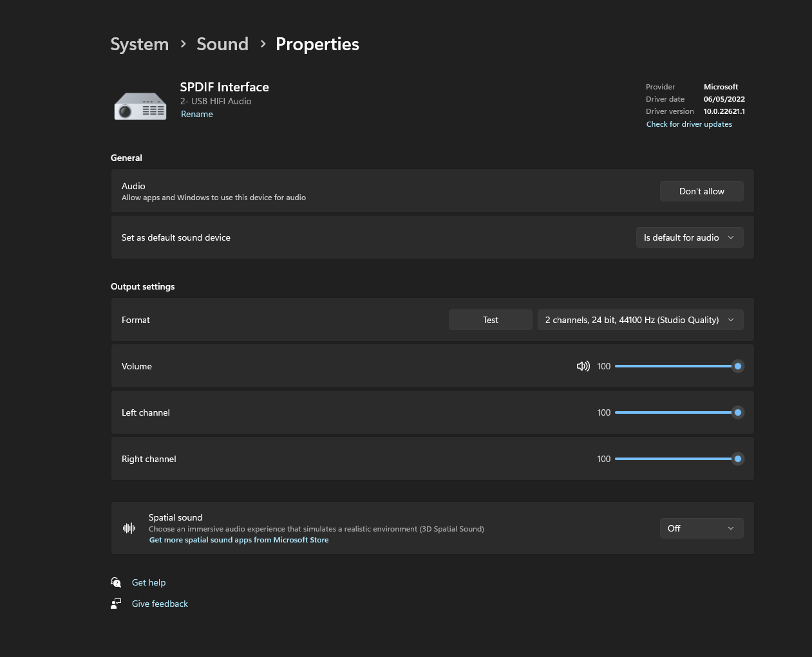Screen dimensions: 812x657
Task: Click the driver version 10.0.22621.1
Action: click(724, 111)
